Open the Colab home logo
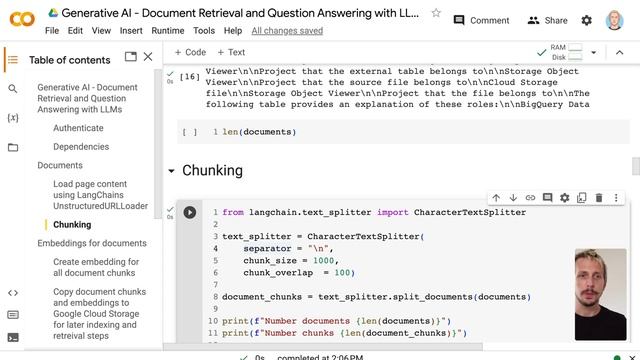This screenshot has height=360, width=640. click(x=22, y=19)
